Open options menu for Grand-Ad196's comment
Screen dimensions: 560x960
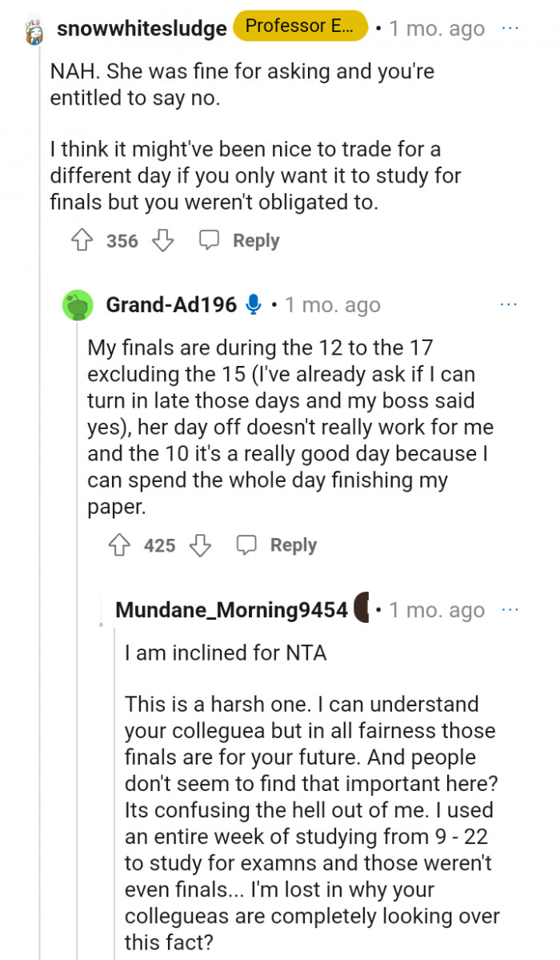(x=508, y=305)
